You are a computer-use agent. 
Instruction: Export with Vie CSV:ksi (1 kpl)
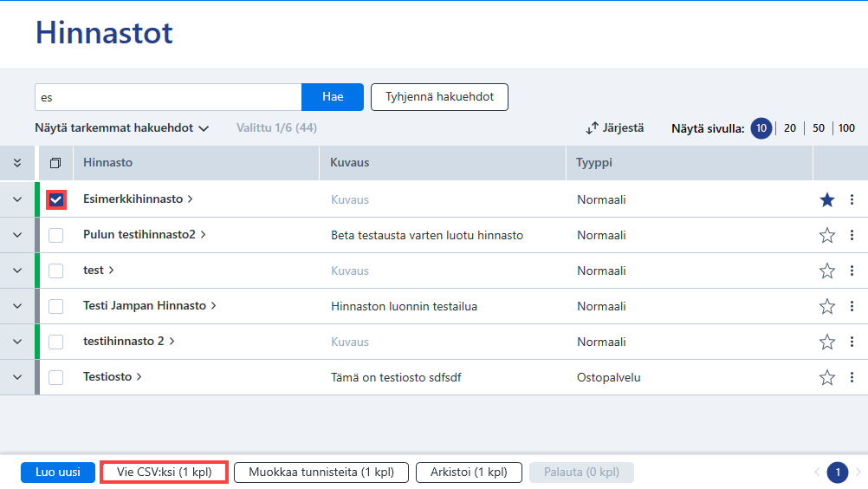(x=165, y=473)
